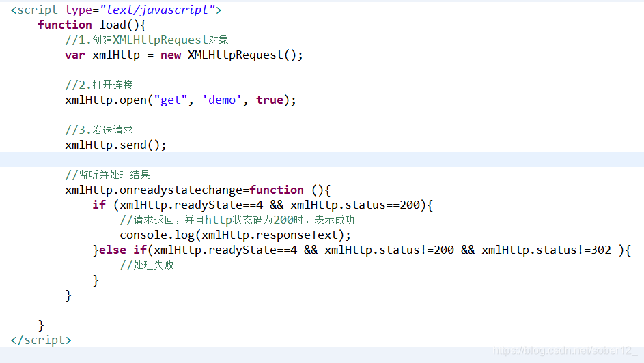This screenshot has width=644, height=363.
Task: Click the comment "//处理失败"
Action: pos(147,265)
